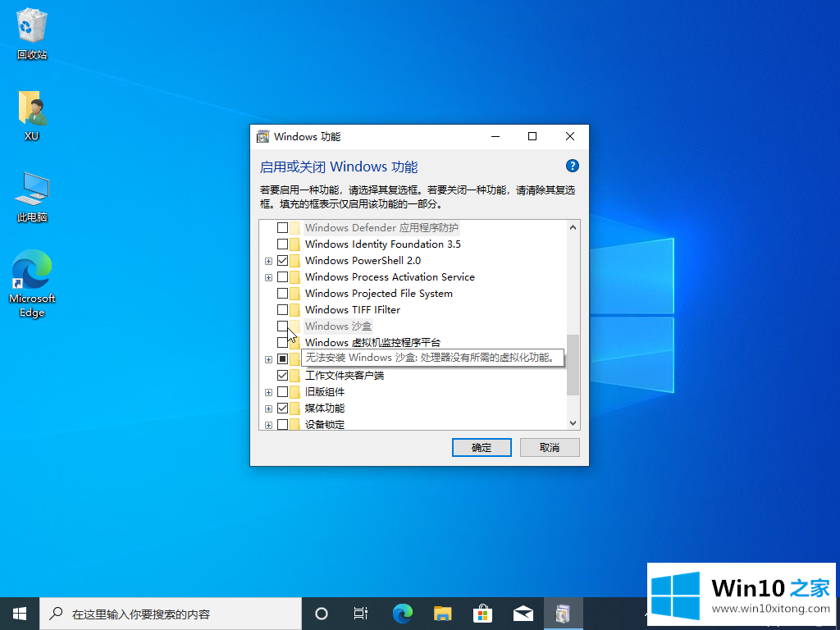Click the Cortana circle icon on taskbar
The width and height of the screenshot is (840, 630).
(322, 614)
